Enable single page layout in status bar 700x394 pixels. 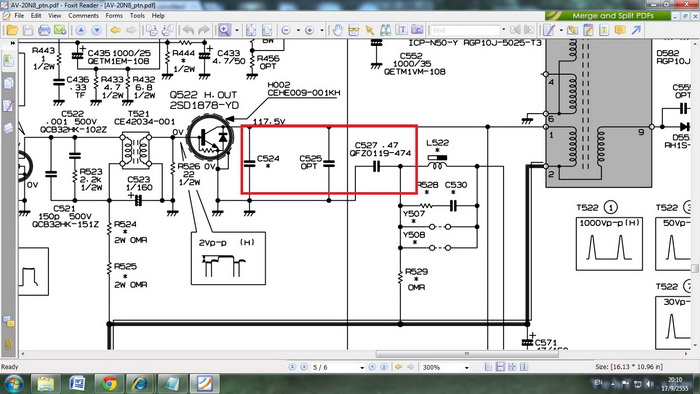(x=488, y=367)
